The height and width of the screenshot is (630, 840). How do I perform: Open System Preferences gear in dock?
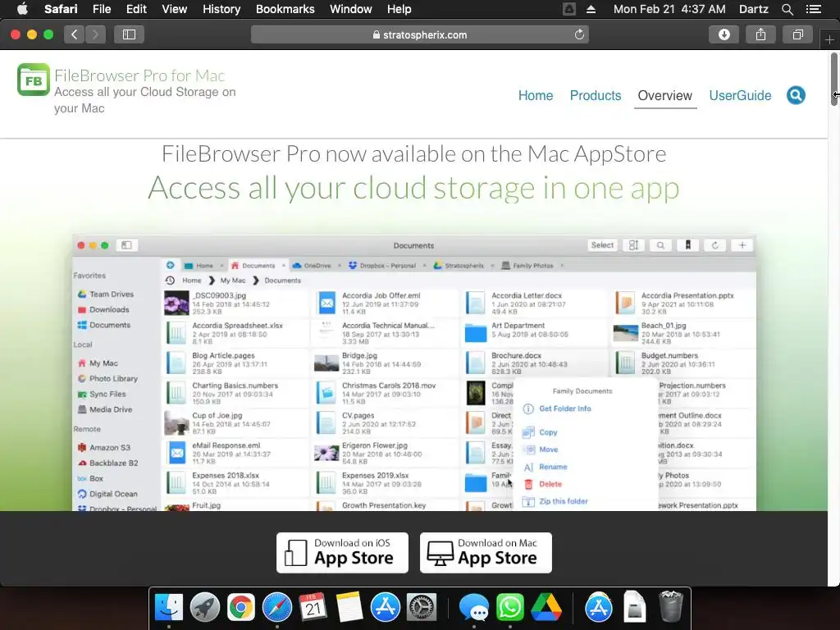pyautogui.click(x=422, y=608)
